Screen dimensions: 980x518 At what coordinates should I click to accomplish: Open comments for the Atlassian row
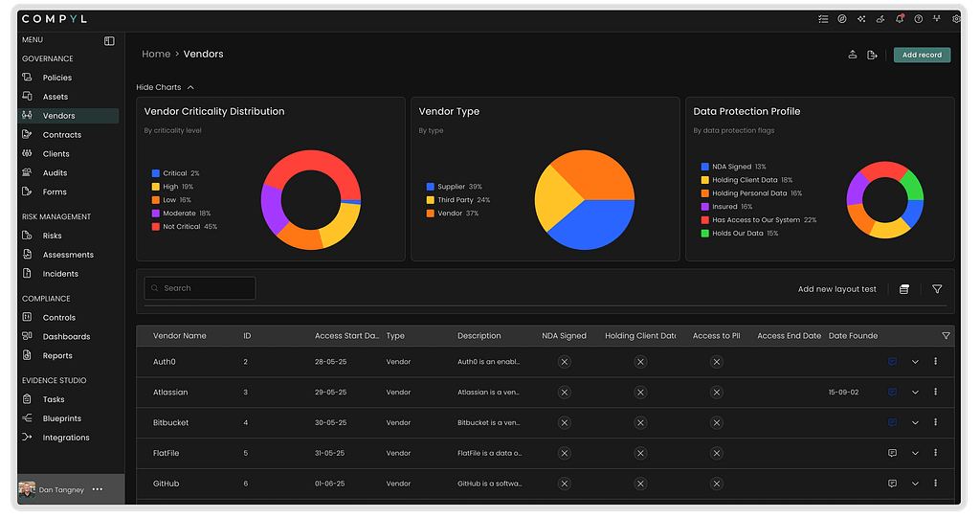coord(892,392)
